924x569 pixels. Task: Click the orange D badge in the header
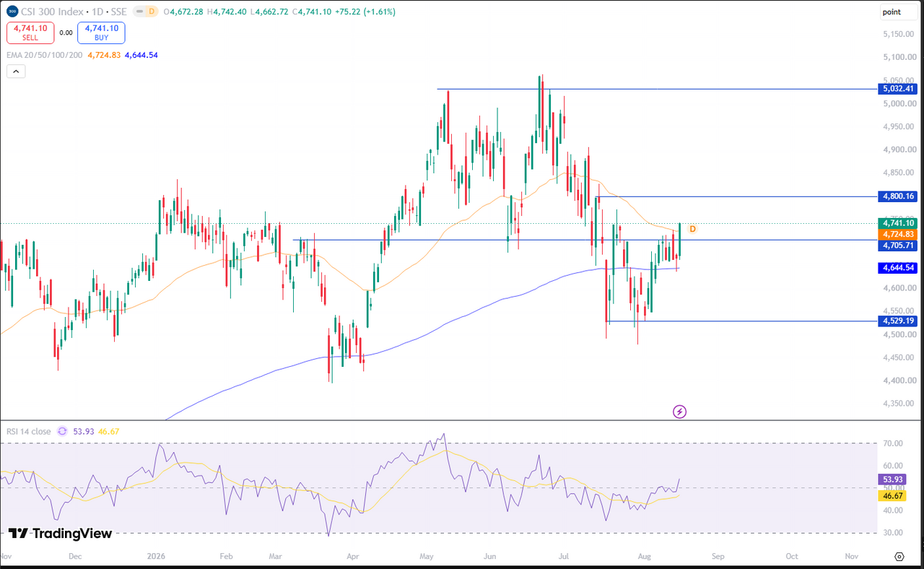[151, 12]
